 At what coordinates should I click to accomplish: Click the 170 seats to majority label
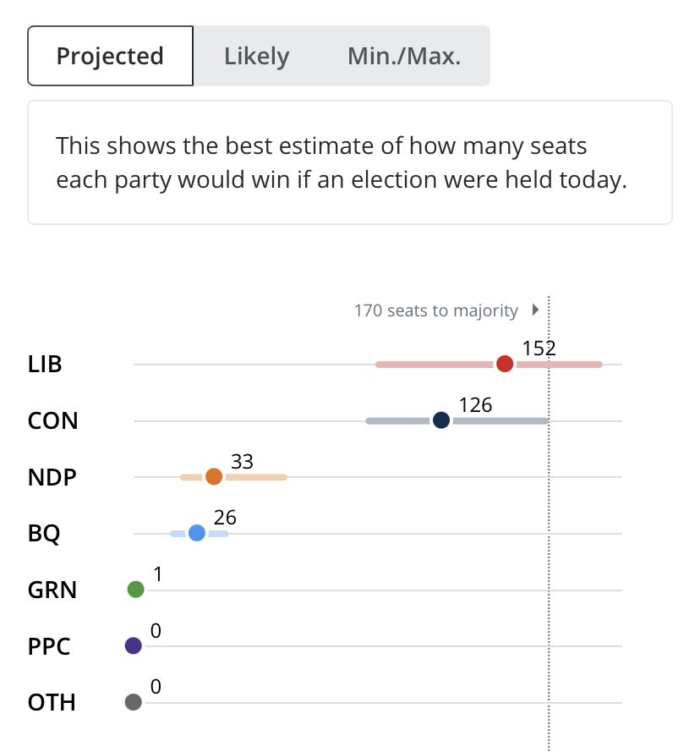click(x=436, y=310)
